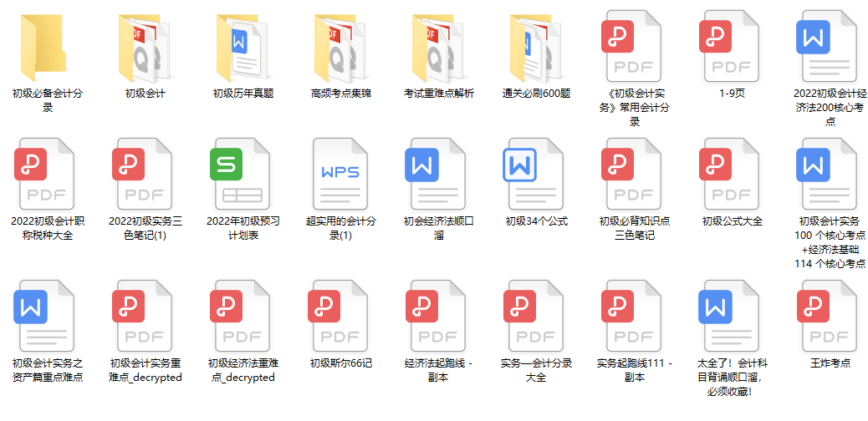Select the 2022初级实务三色笔记(1) PDF icon
The height and width of the screenshot is (421, 868).
[x=141, y=175]
